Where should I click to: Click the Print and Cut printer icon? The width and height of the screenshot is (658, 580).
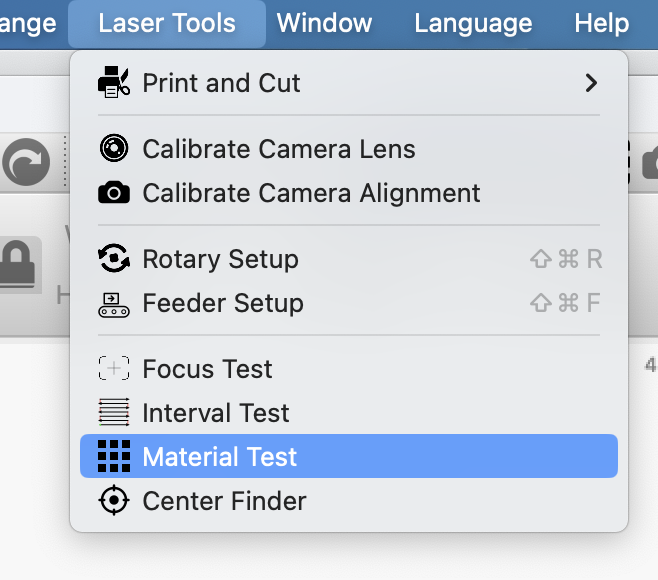tap(114, 83)
